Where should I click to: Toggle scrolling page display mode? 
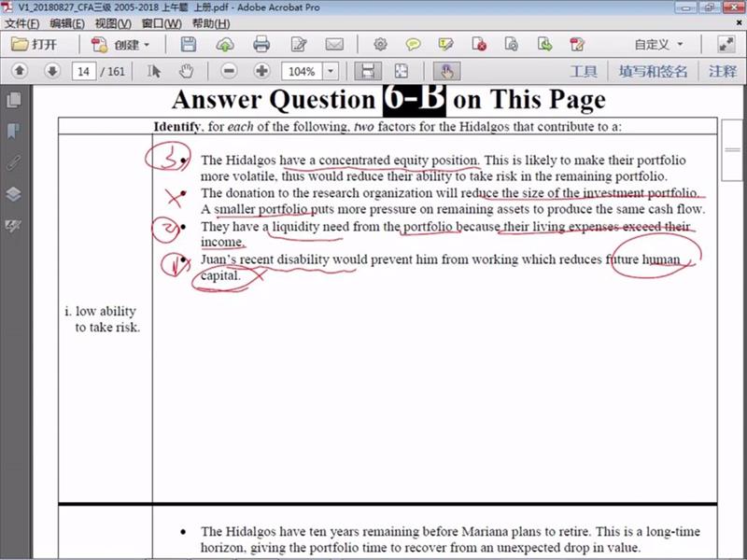click(368, 71)
